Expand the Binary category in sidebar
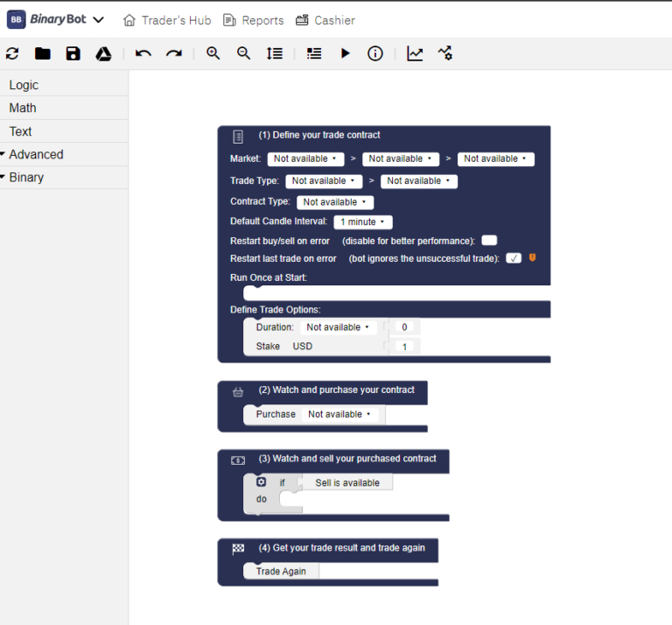Screen dimensions: 672x625 [x=26, y=177]
